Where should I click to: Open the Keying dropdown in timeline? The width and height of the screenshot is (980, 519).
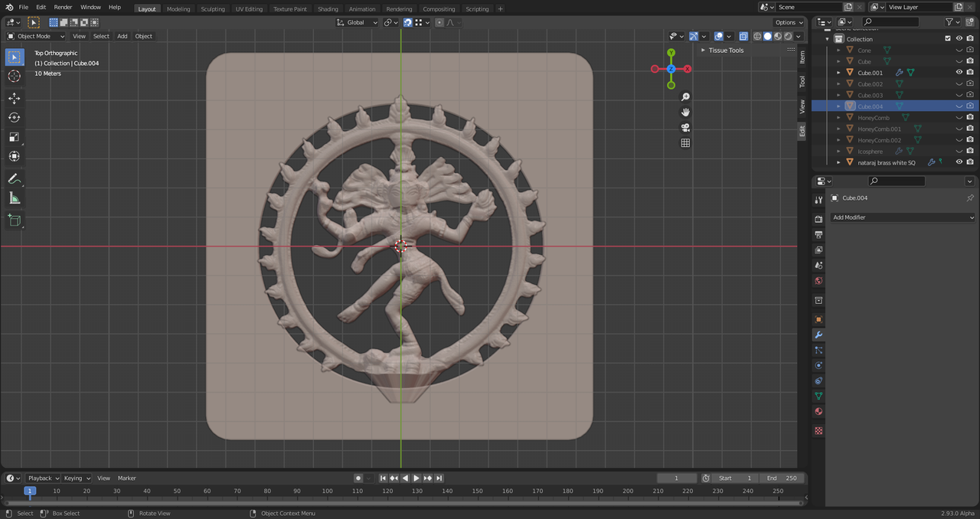click(77, 478)
